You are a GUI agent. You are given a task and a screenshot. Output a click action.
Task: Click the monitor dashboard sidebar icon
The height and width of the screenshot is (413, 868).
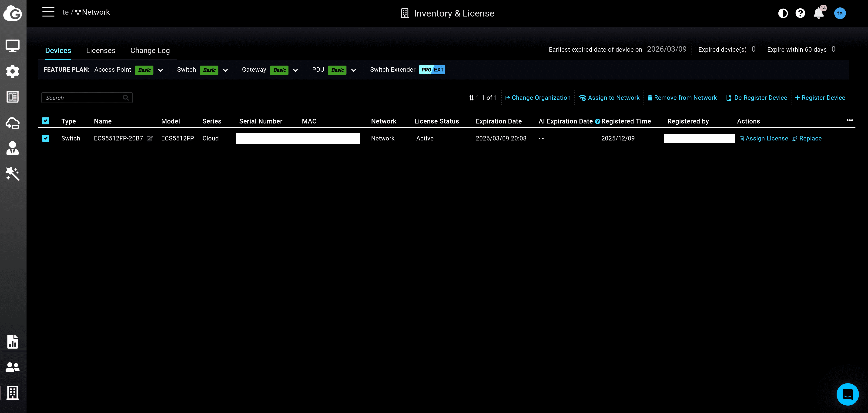[13, 46]
